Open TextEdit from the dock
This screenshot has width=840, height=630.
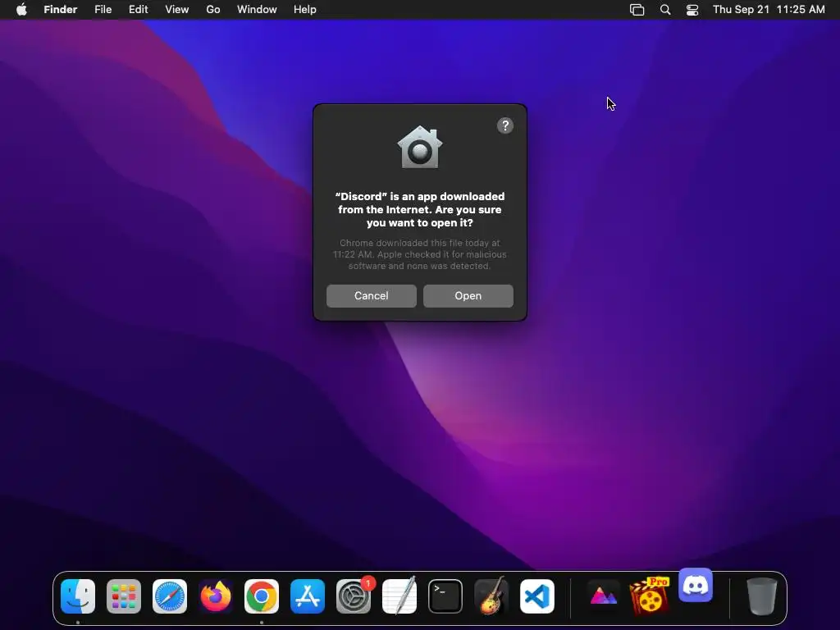[x=399, y=596]
